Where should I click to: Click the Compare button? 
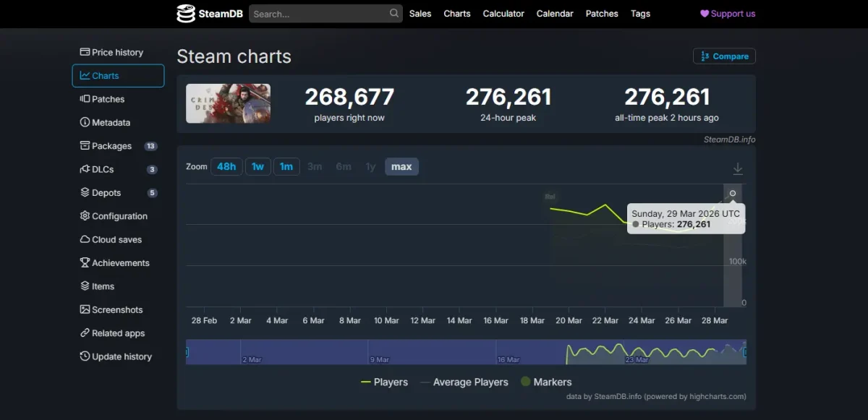click(724, 56)
